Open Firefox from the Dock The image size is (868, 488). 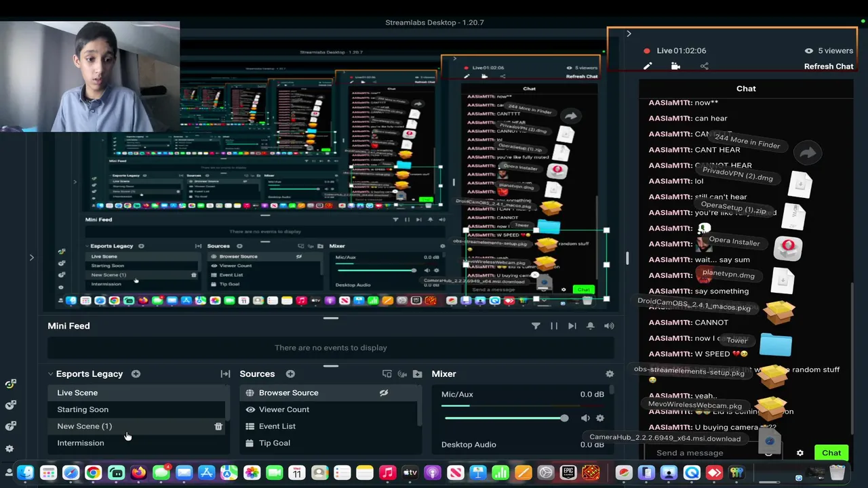[x=138, y=472]
